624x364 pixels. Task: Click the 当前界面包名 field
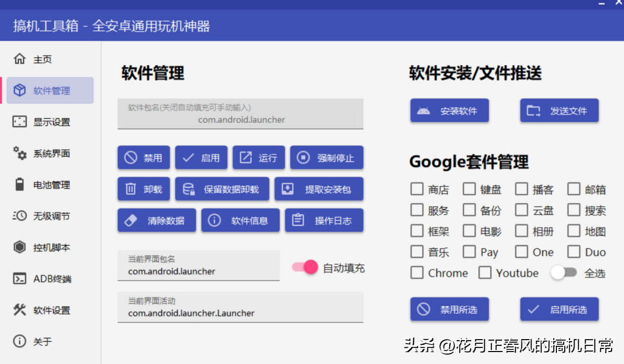[x=199, y=266]
